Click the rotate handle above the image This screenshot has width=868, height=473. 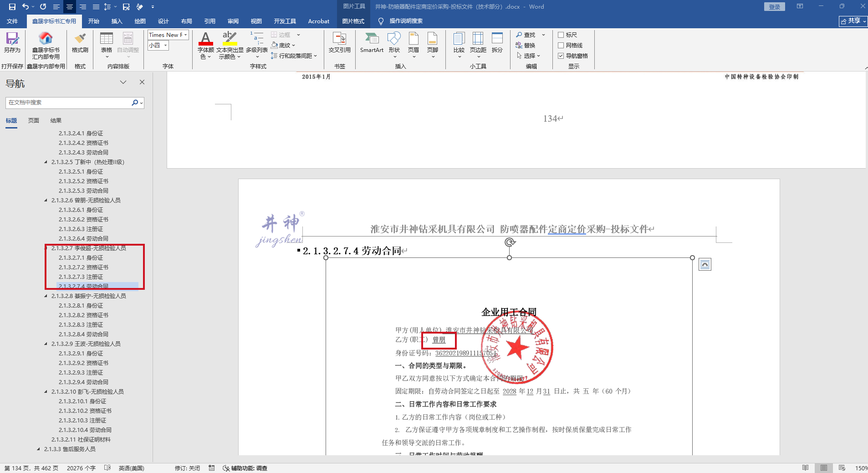(510, 242)
